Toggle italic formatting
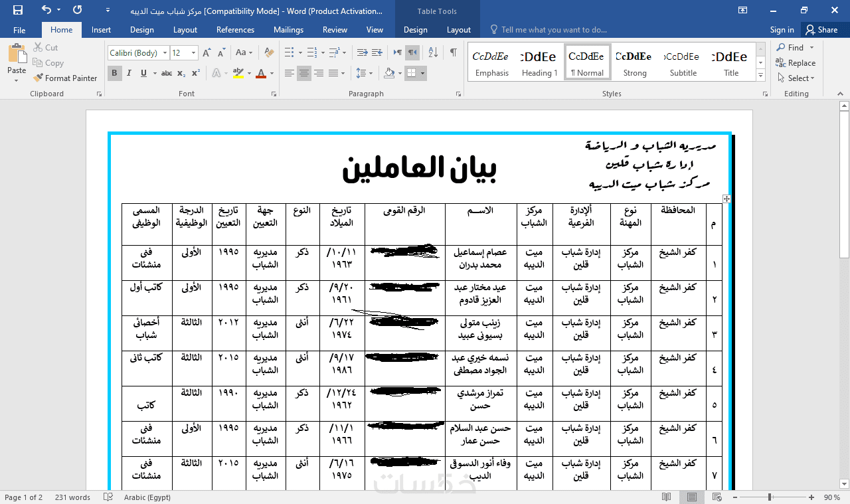This screenshot has height=504, width=850. coord(129,73)
